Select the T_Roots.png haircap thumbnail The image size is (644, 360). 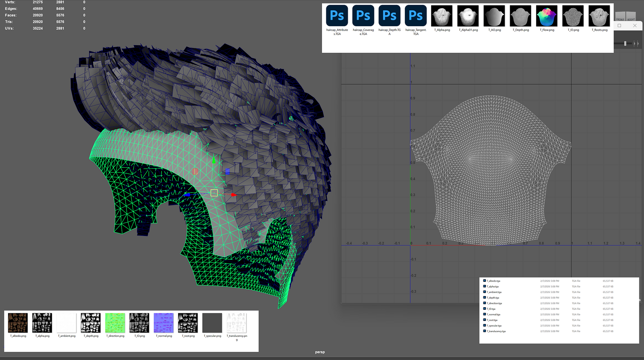[599, 16]
